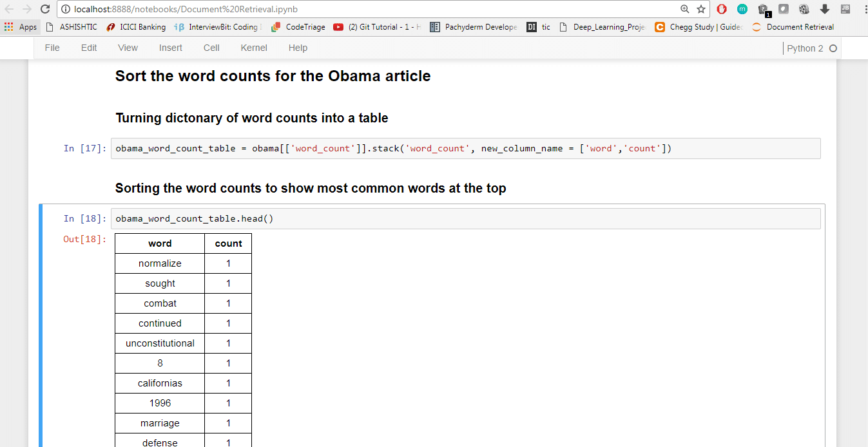Open the Help menu
The width and height of the screenshot is (868, 447).
point(298,48)
